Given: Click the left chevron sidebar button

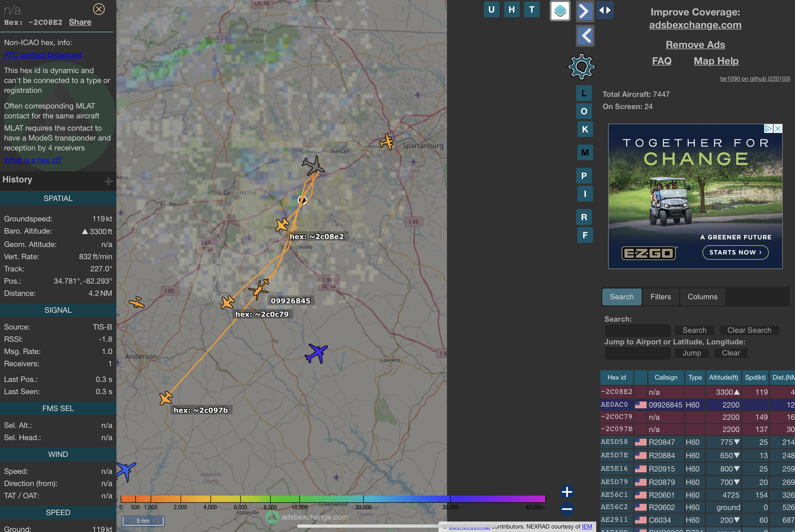Looking at the screenshot, I should 585,35.
